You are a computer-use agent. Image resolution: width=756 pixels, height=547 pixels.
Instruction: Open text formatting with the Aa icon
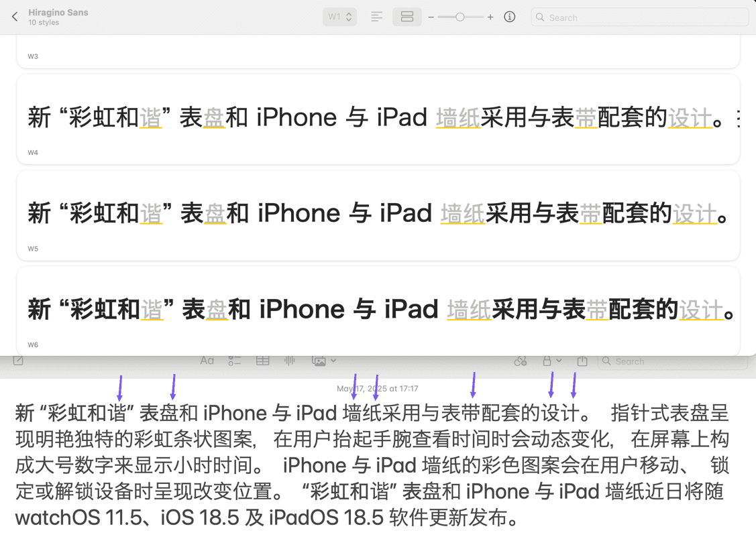coord(207,360)
